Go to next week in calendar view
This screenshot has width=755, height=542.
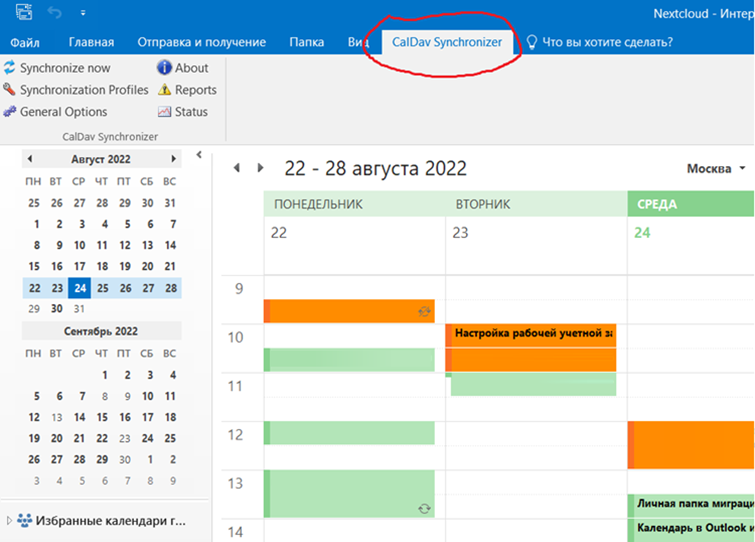pyautogui.click(x=260, y=168)
